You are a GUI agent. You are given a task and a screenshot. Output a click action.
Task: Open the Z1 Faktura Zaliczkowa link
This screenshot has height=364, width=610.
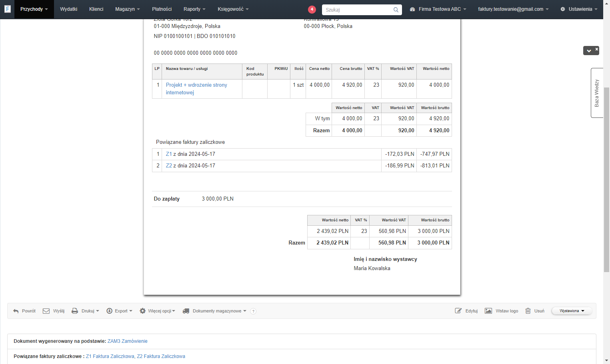click(x=110, y=356)
